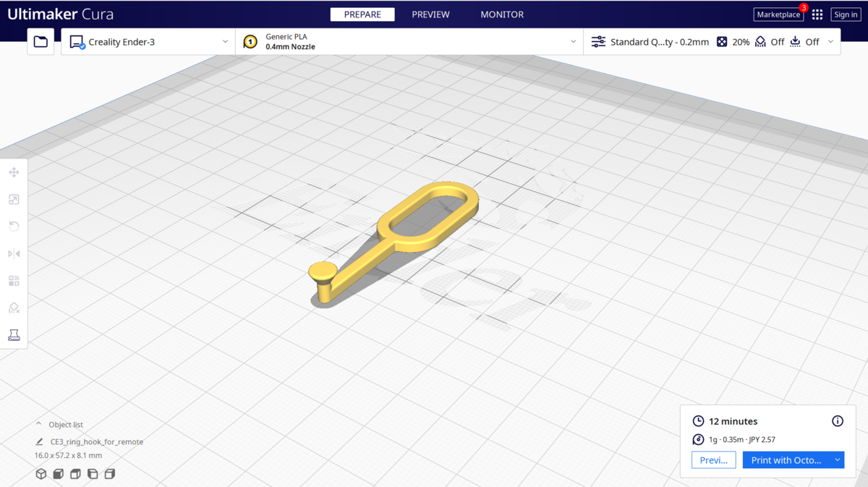This screenshot has width=868, height=487.
Task: Switch to 3D view cube icon
Action: (x=41, y=474)
